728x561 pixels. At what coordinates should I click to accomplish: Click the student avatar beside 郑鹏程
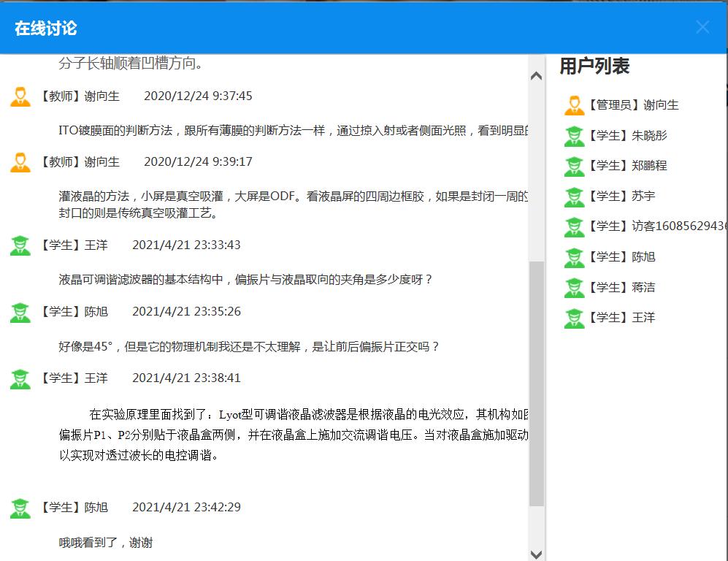(x=574, y=166)
